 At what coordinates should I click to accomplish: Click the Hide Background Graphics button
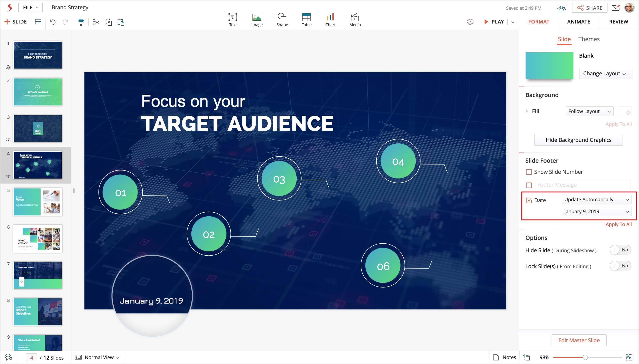click(x=578, y=140)
